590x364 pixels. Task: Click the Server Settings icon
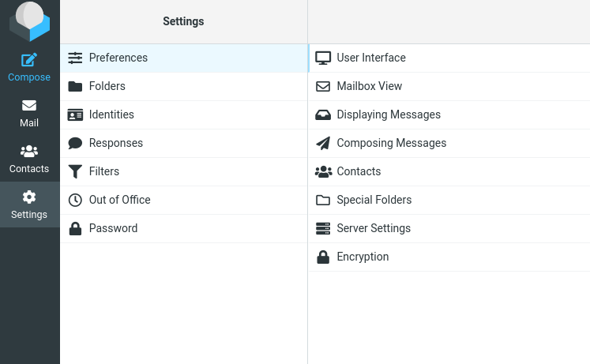[322, 228]
